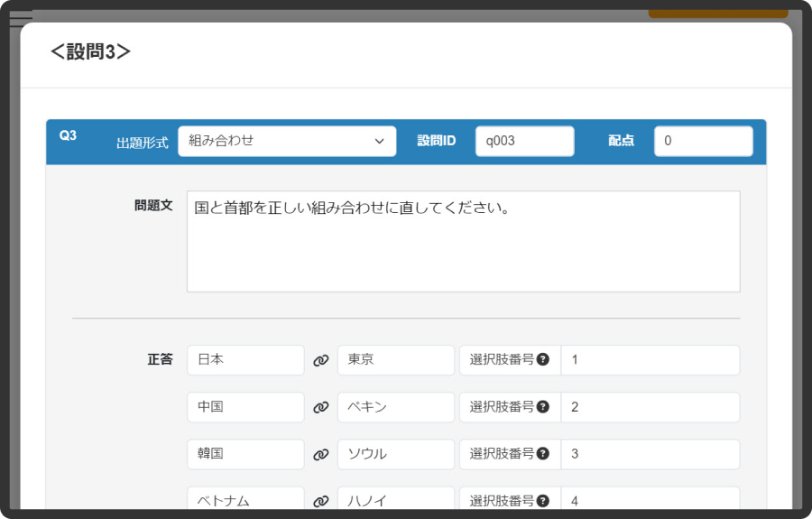Click the <設問3> dialog title

click(90, 51)
